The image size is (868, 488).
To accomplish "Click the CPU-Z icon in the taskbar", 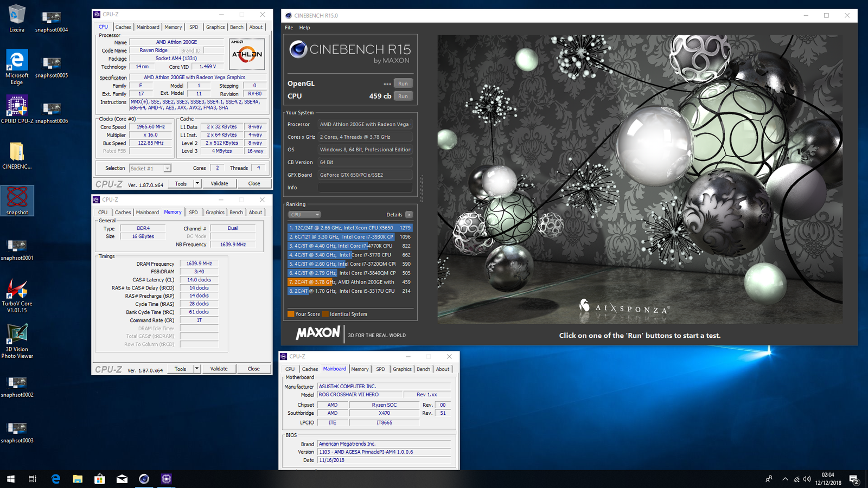I will point(166,479).
